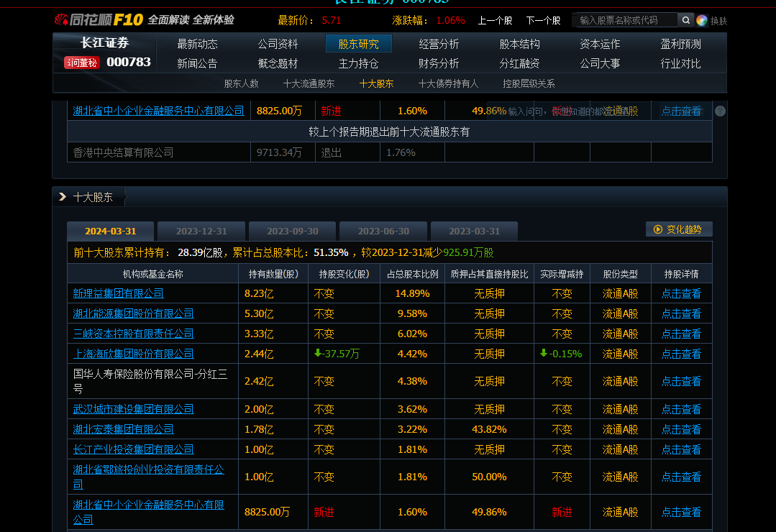Open 财务分析 menu item
Image resolution: width=776 pixels, height=532 pixels.
point(439,63)
